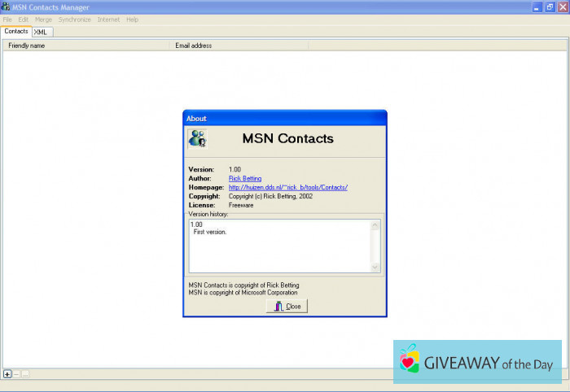Click the MSN Contacts Manager title bar icon
Image resolution: width=570 pixels, height=392 pixels.
pyautogui.click(x=7, y=7)
